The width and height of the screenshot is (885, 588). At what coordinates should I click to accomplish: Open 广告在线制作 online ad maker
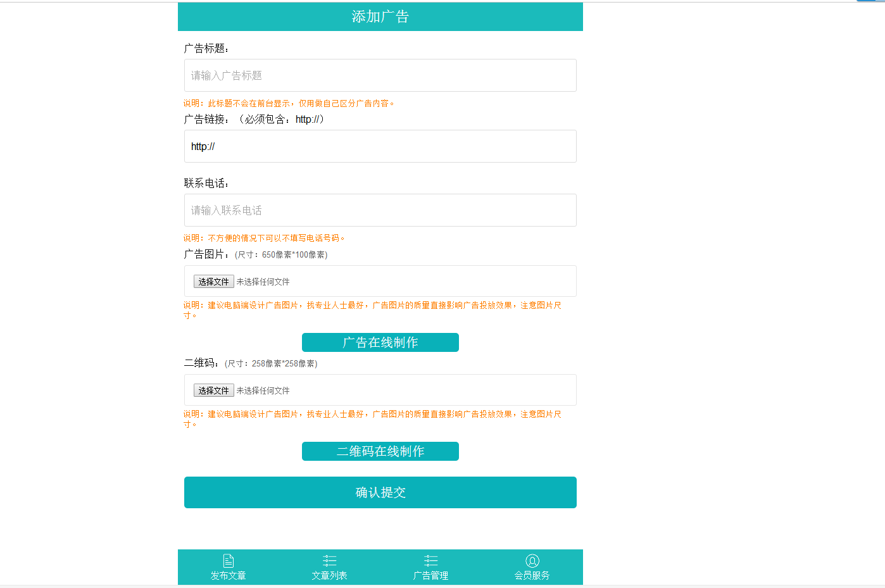coord(380,342)
